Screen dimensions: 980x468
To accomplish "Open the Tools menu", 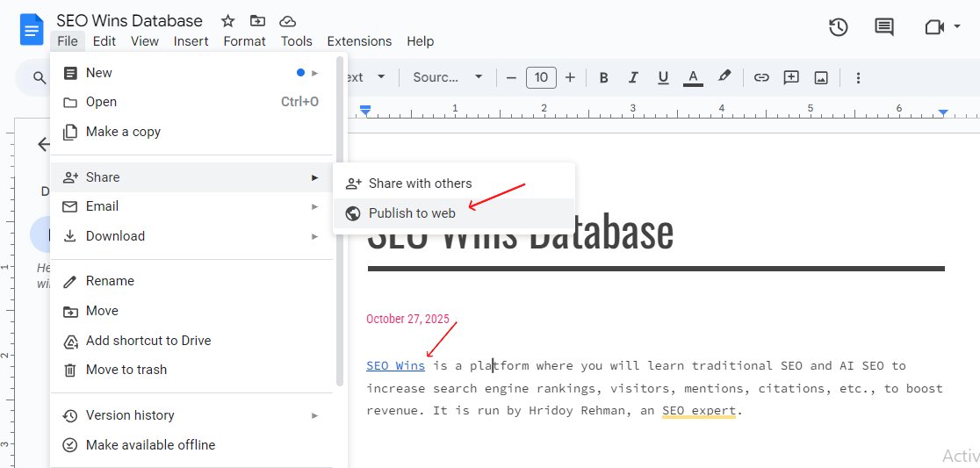I will [296, 41].
